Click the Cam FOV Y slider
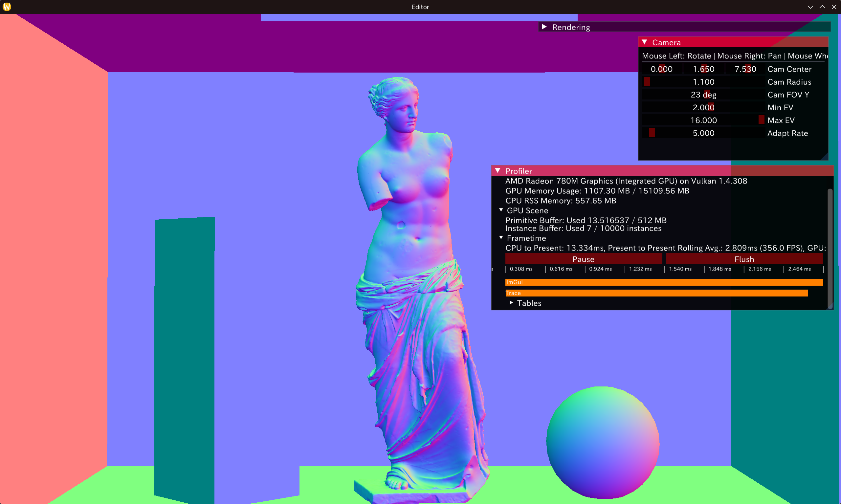The image size is (841, 504). (703, 95)
